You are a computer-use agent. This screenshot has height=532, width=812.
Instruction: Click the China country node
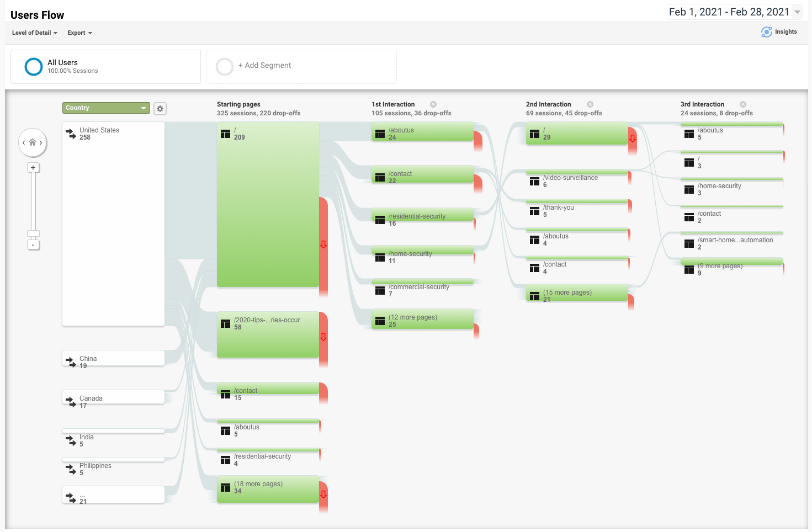click(x=113, y=358)
